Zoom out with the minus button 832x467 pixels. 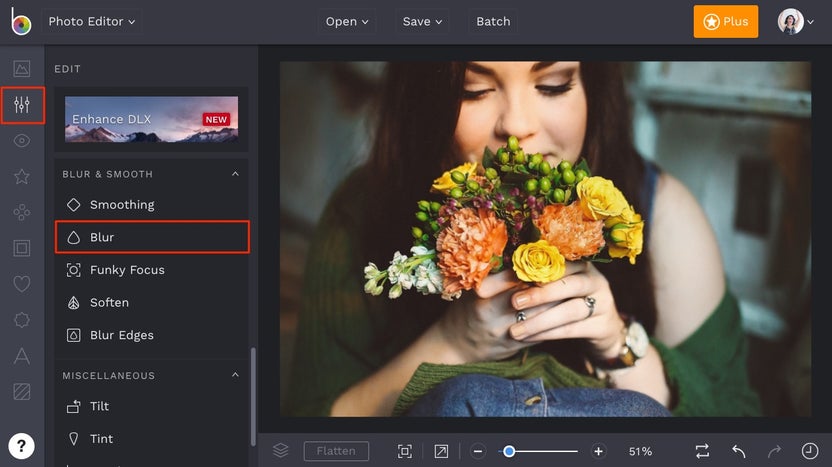[478, 451]
